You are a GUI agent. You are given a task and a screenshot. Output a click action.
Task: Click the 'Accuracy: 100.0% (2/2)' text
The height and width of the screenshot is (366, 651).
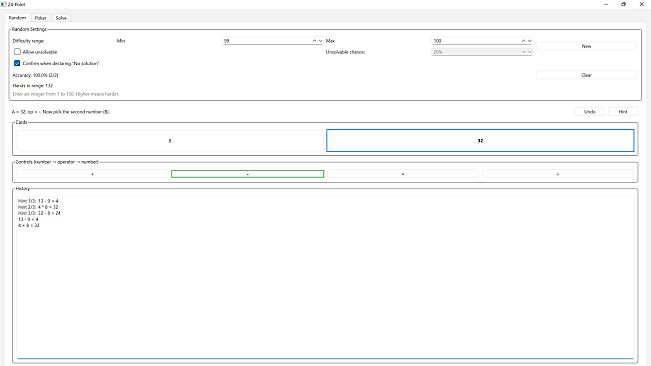click(35, 75)
